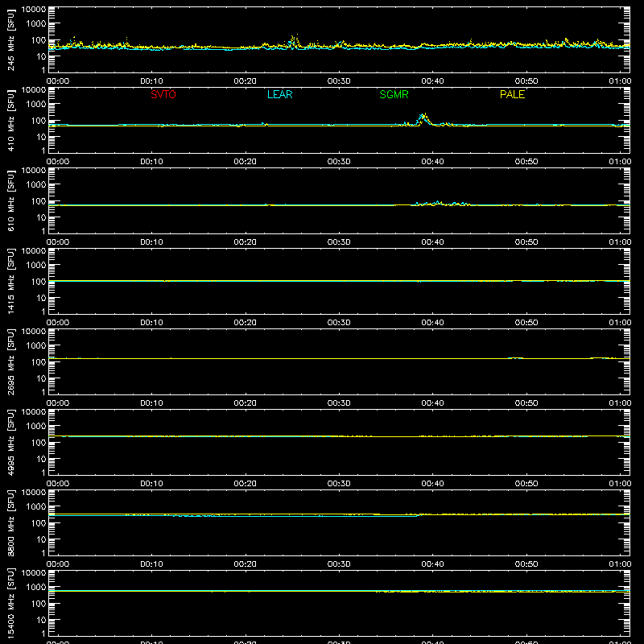Click the 10000 value on 2695 MHz axis
Image resolution: width=644 pixels, height=644 pixels.
tap(34, 332)
